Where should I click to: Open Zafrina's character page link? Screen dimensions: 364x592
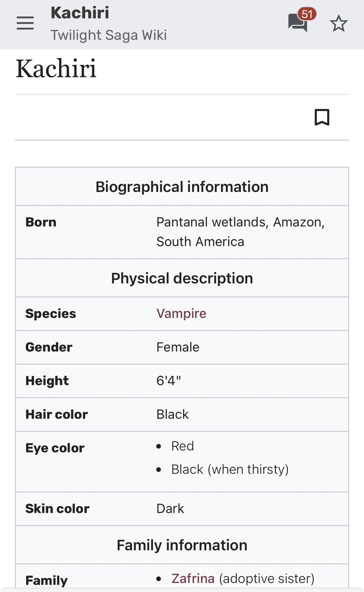pyautogui.click(x=193, y=578)
